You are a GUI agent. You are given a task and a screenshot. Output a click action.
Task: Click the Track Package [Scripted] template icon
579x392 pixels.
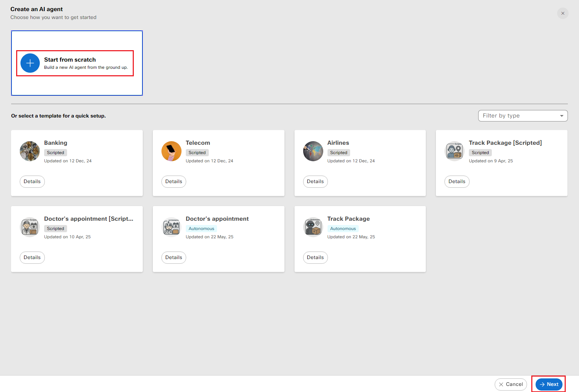tap(455, 151)
